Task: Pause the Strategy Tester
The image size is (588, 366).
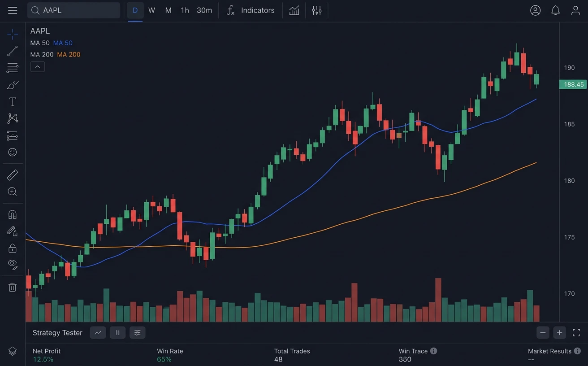Action: 117,333
